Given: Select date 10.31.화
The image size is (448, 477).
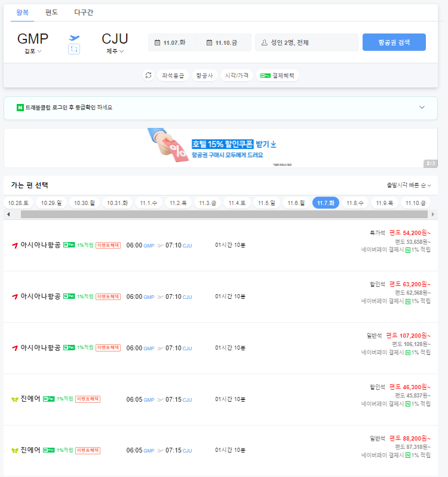Looking at the screenshot, I should click(117, 203).
